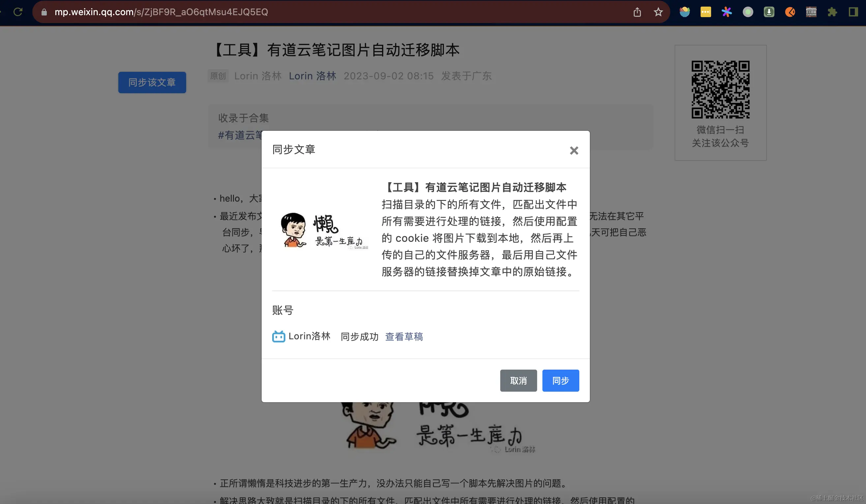Viewport: 866px width, 504px height.
Task: Click the 账号 section label
Action: (282, 310)
